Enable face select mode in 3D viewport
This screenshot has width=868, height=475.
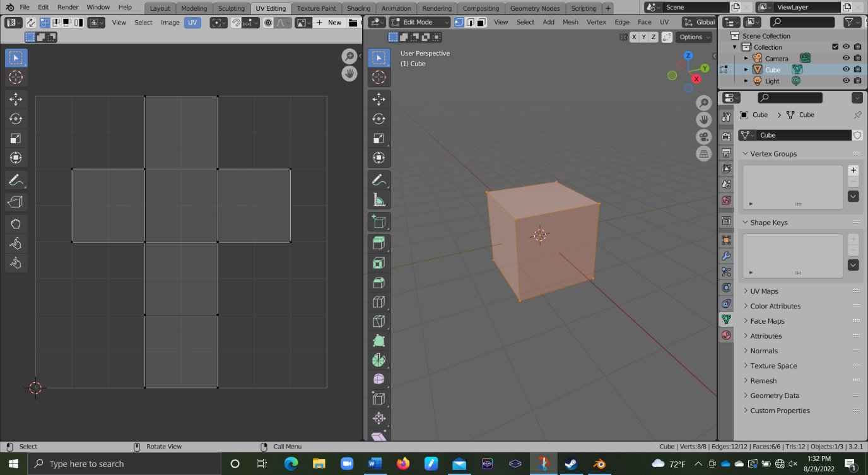481,22
